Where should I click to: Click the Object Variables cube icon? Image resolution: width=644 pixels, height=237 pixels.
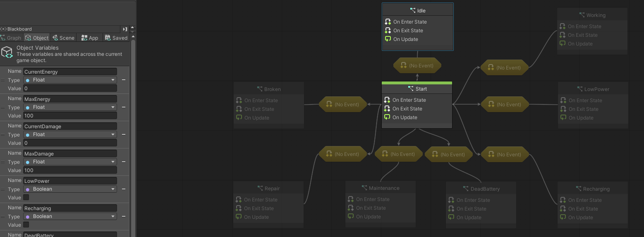(7, 53)
